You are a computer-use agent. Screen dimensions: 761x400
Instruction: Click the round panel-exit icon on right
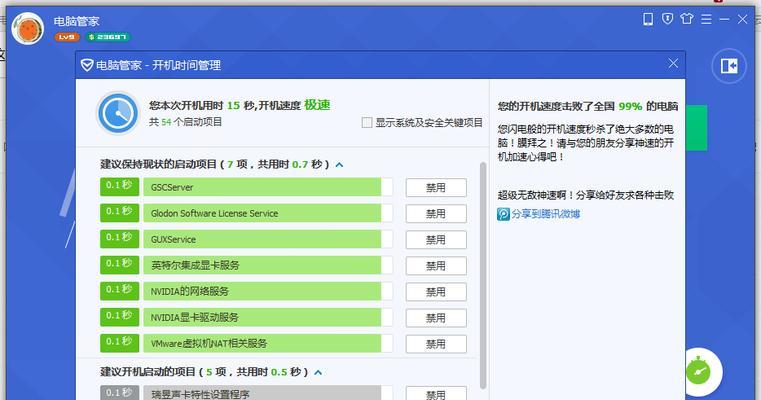pyautogui.click(x=728, y=66)
